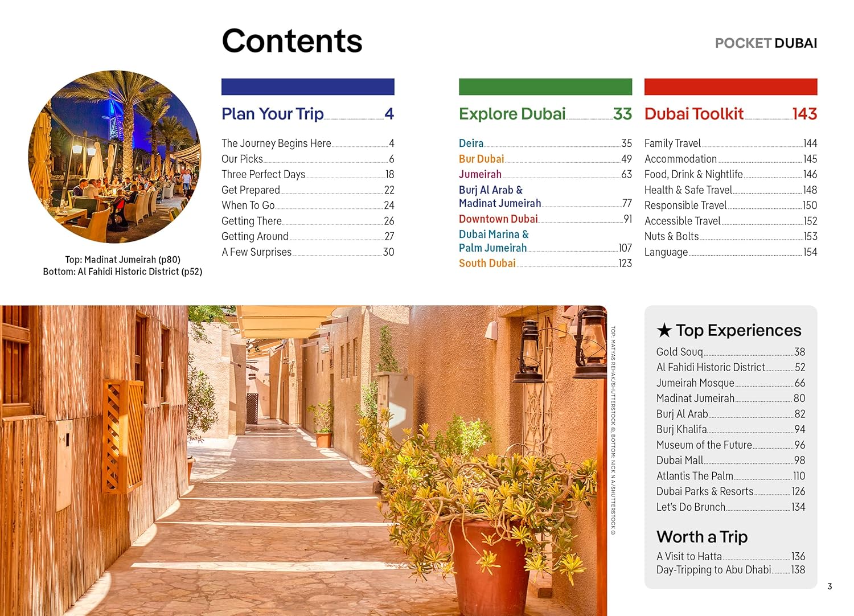The image size is (854, 616).
Task: Open Museum of the Future entry
Action: 704,445
